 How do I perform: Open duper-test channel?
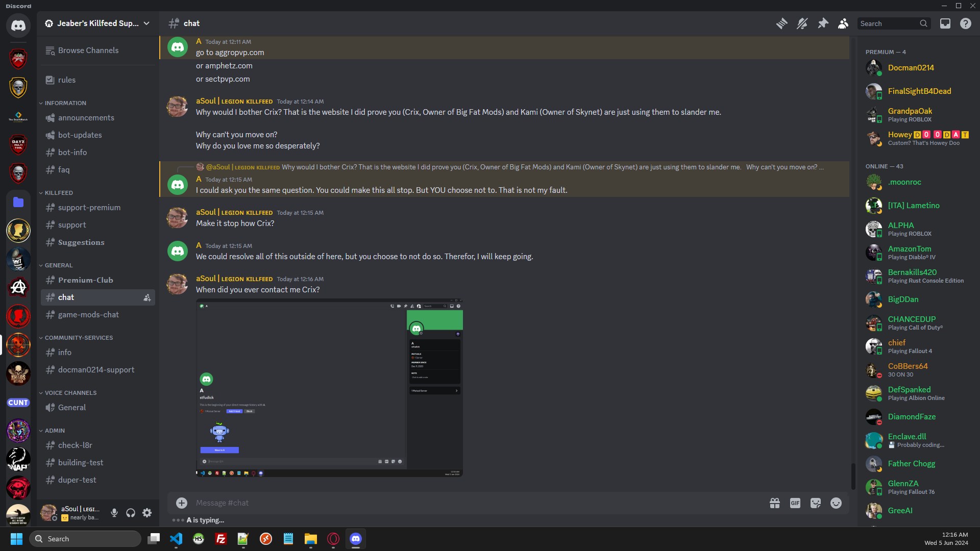(98, 480)
